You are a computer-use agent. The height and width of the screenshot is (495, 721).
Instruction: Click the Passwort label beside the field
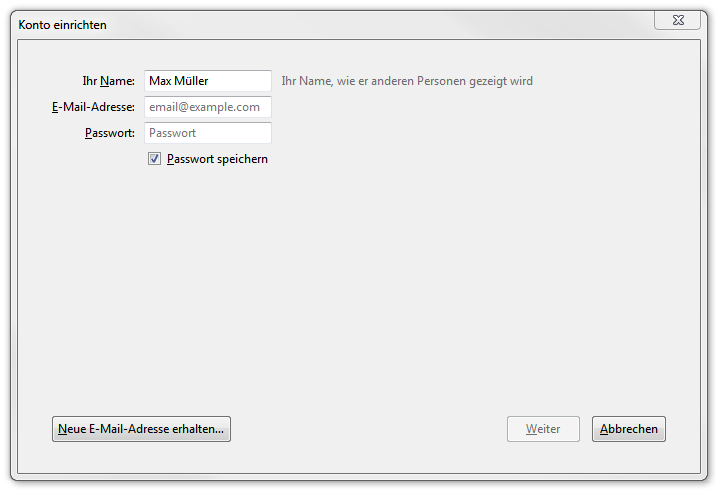(x=110, y=133)
